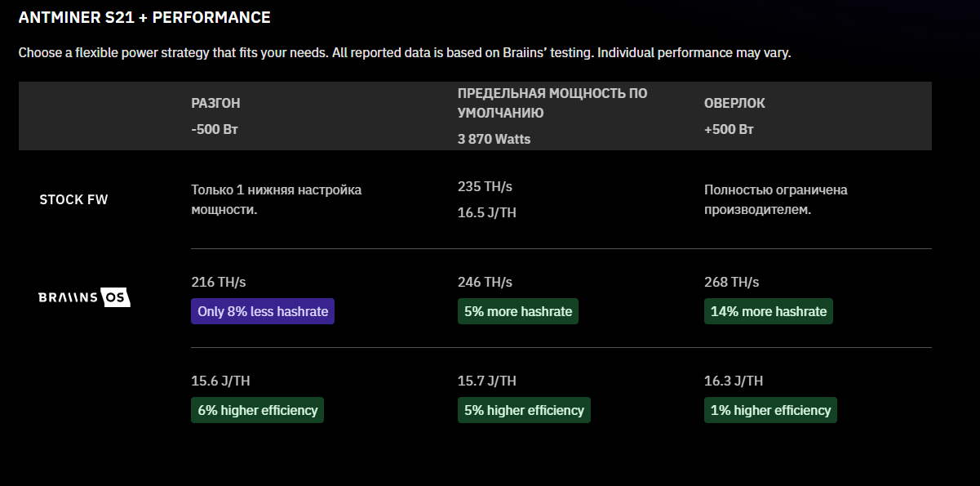Click the 'Только 1 нижняя настройка мощности' cell
The height and width of the screenshot is (486, 980).
click(276, 199)
